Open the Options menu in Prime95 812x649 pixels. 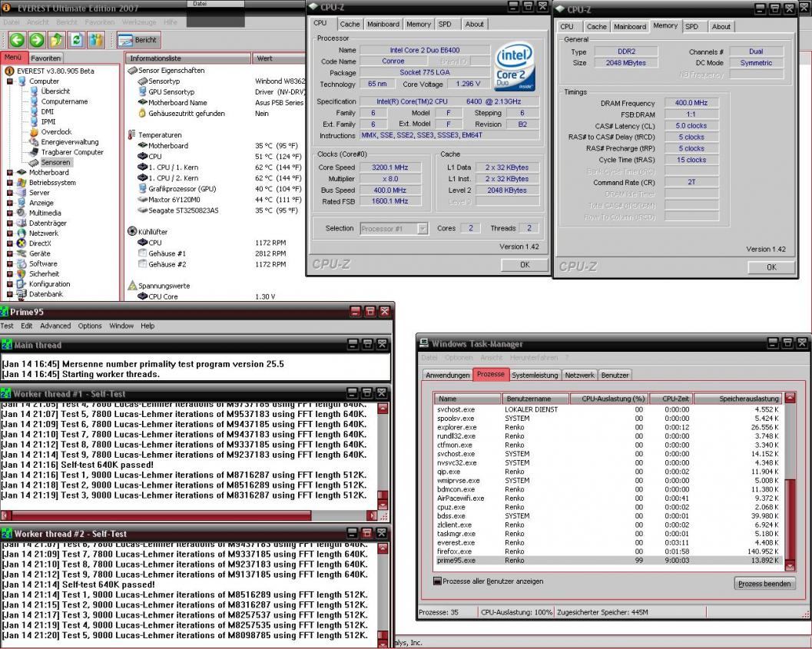90,326
